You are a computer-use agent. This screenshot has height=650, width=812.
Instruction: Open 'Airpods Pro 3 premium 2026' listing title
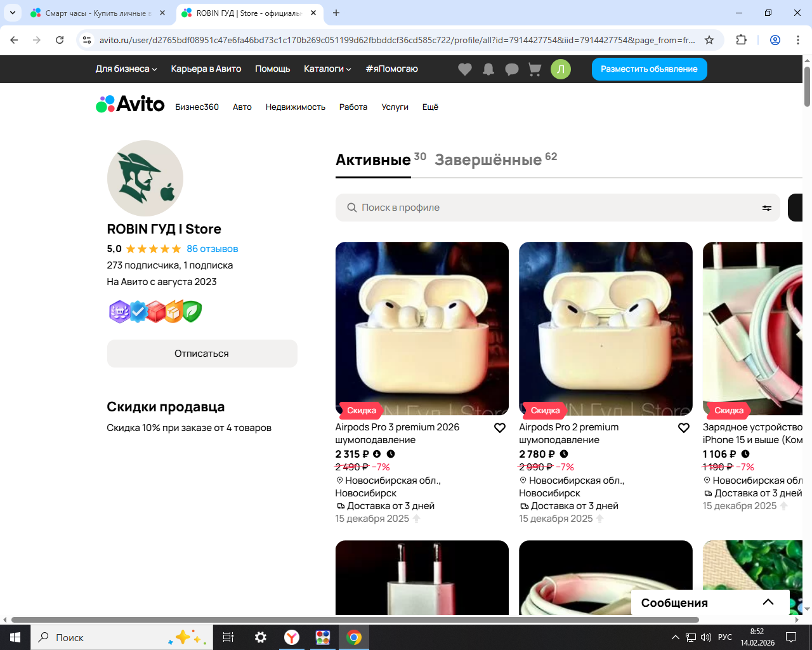pyautogui.click(x=398, y=434)
